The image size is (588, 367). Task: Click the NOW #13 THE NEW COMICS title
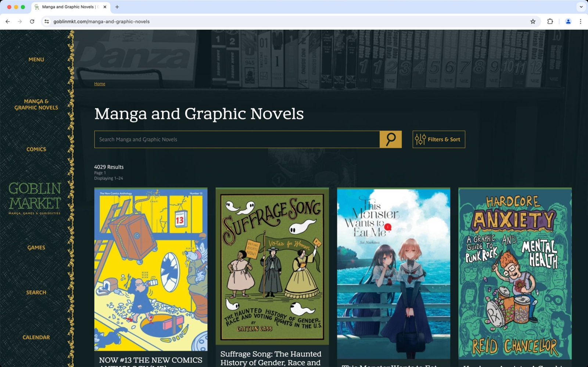click(x=151, y=361)
